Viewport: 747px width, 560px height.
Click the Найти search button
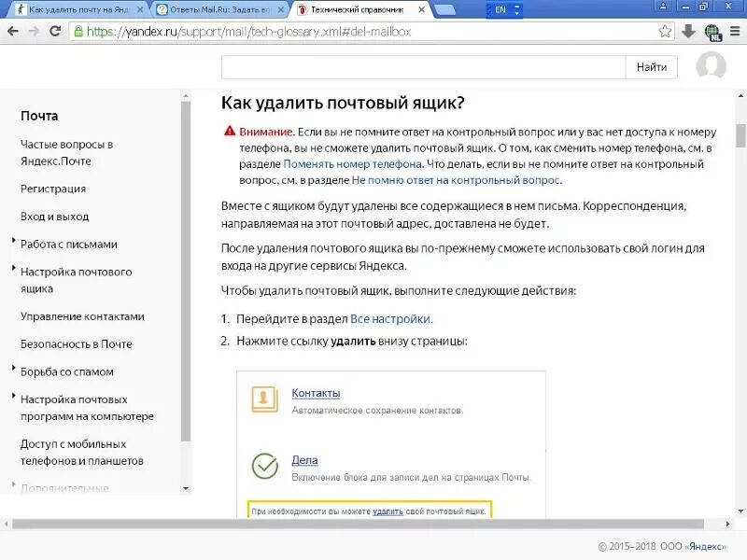tap(651, 66)
